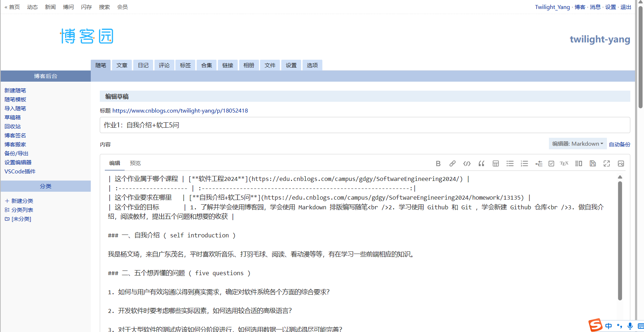Click the Sogou microphone voice input icon
The height and width of the screenshot is (332, 644).
(630, 326)
